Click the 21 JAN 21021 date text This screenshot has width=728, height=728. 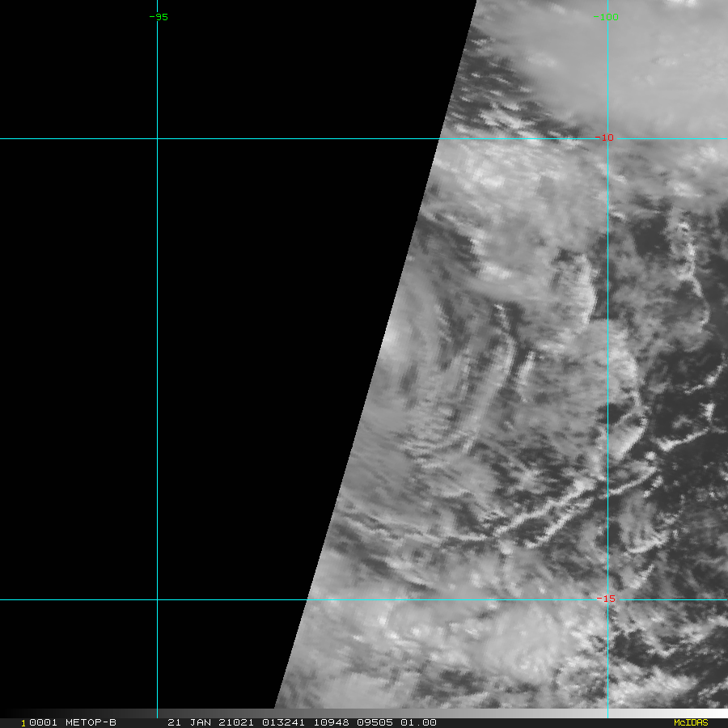(211, 722)
